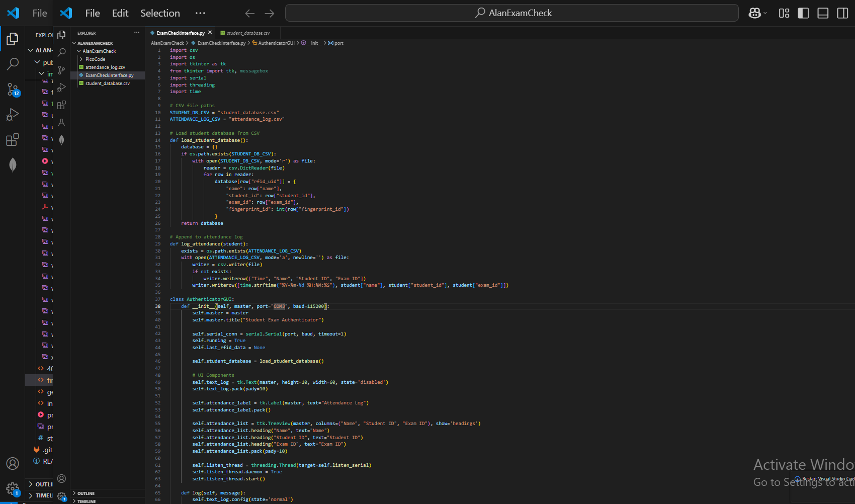Open Accounts icon in the back window
The height and width of the screenshot is (504, 855).
point(13,463)
